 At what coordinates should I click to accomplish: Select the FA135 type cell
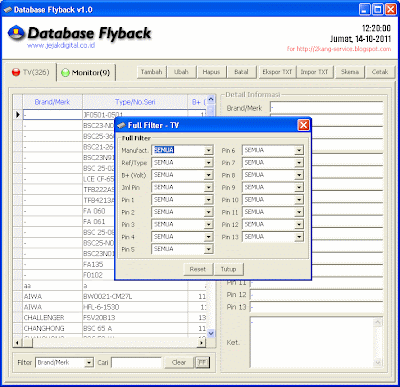[x=99, y=264]
